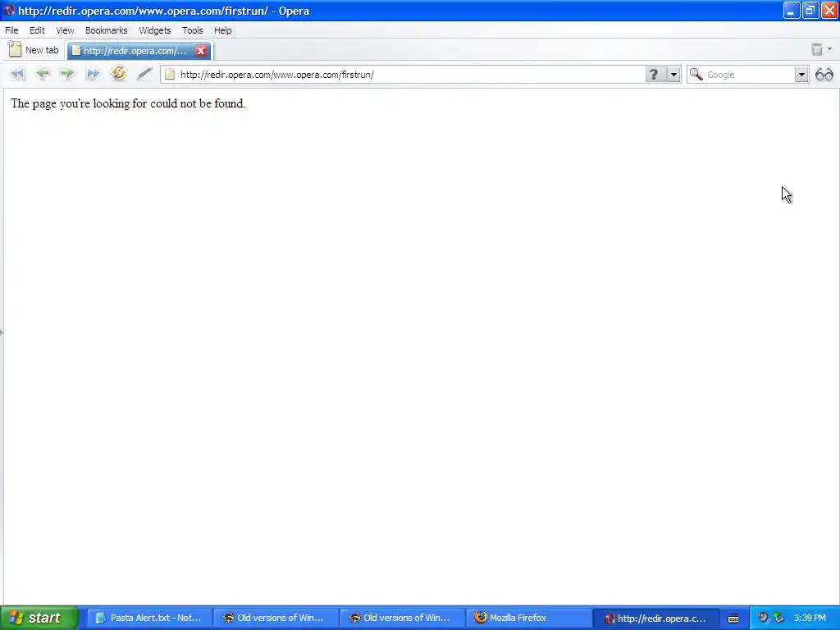Click first system tray icon
This screenshot has height=630, width=840.
pyautogui.click(x=763, y=618)
